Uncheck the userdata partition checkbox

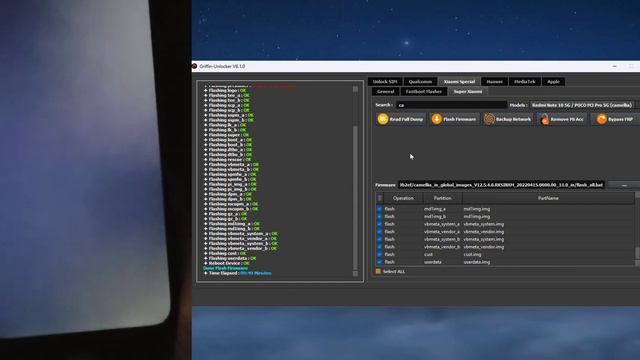coord(379,262)
